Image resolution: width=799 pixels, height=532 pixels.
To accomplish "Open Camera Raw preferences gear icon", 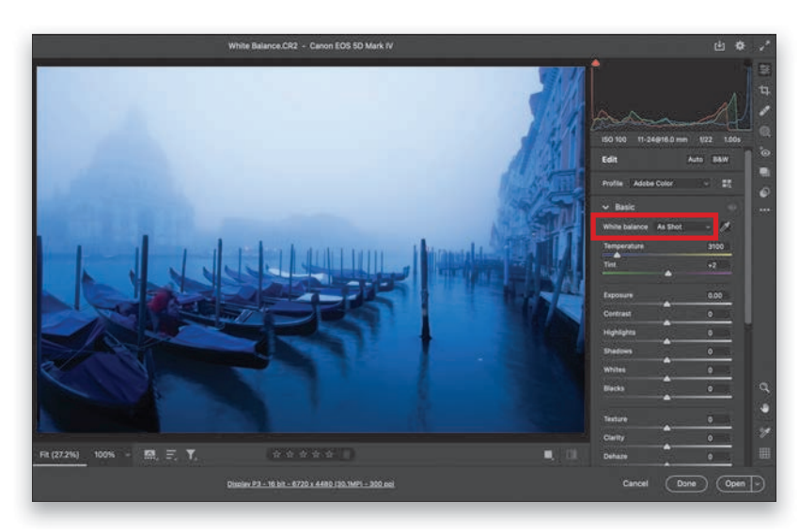I will click(741, 45).
